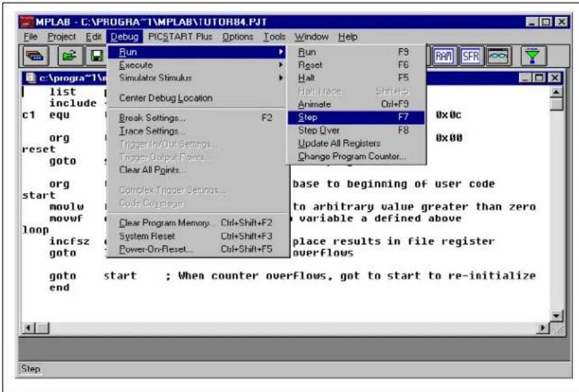Click '0x0c' value in code
Viewport: 579px width, 392px height.
448,115
